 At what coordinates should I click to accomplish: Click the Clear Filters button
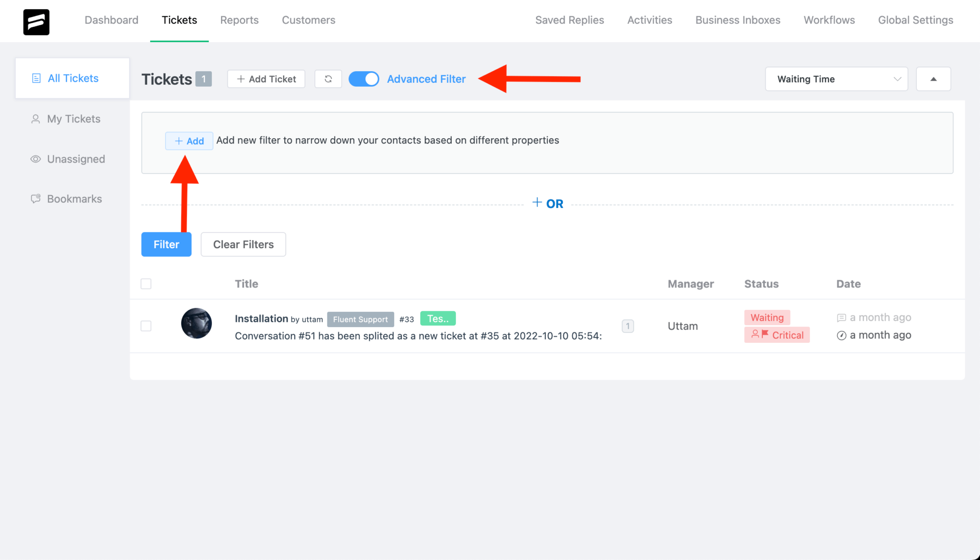244,244
